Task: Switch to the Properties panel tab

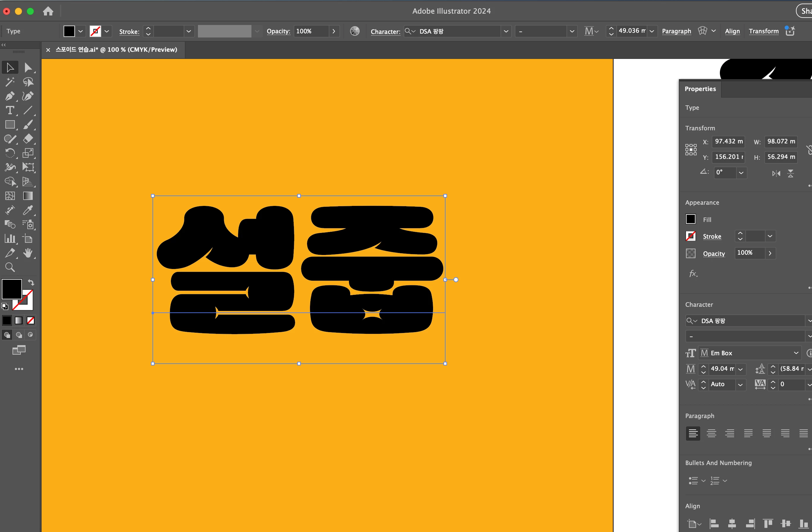Action: (x=700, y=89)
